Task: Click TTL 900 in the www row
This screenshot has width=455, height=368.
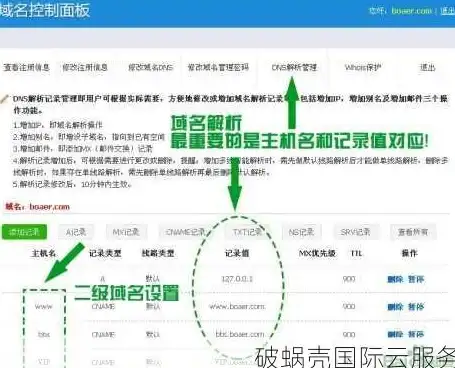Action: tap(349, 306)
